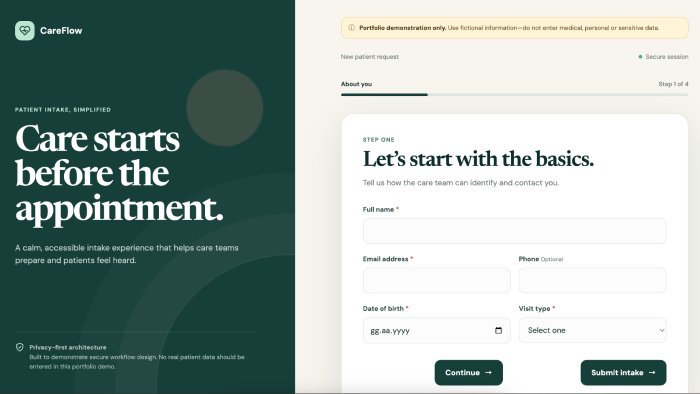
Task: Click the Full name field label
Action: tap(381, 209)
